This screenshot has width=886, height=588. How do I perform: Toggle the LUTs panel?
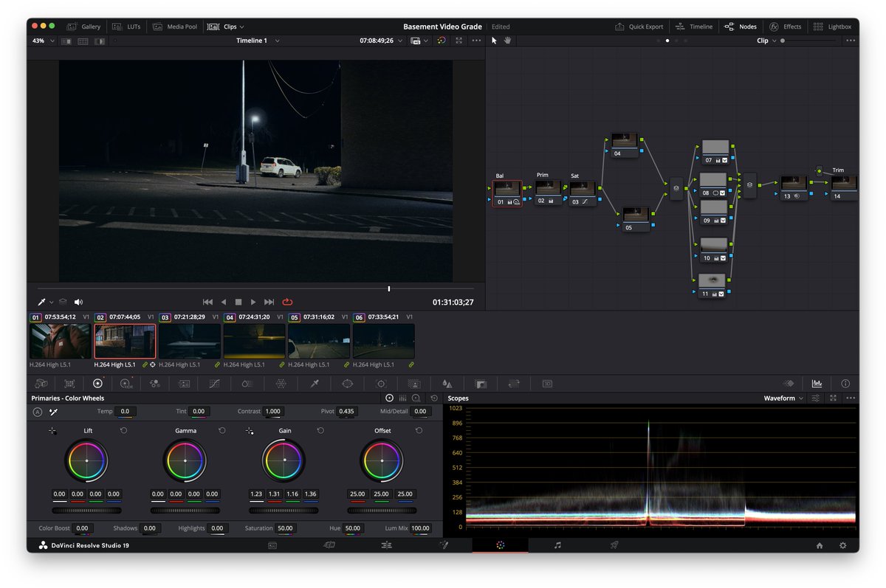pos(126,27)
